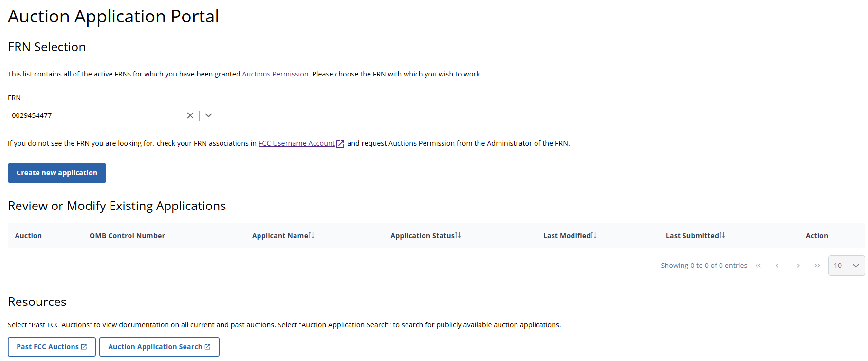
Task: Open the FCC Username Account link
Action: tap(296, 143)
